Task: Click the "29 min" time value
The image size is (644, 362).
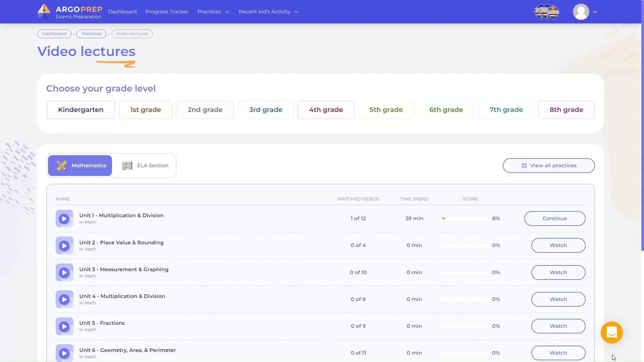Action: [x=414, y=219]
